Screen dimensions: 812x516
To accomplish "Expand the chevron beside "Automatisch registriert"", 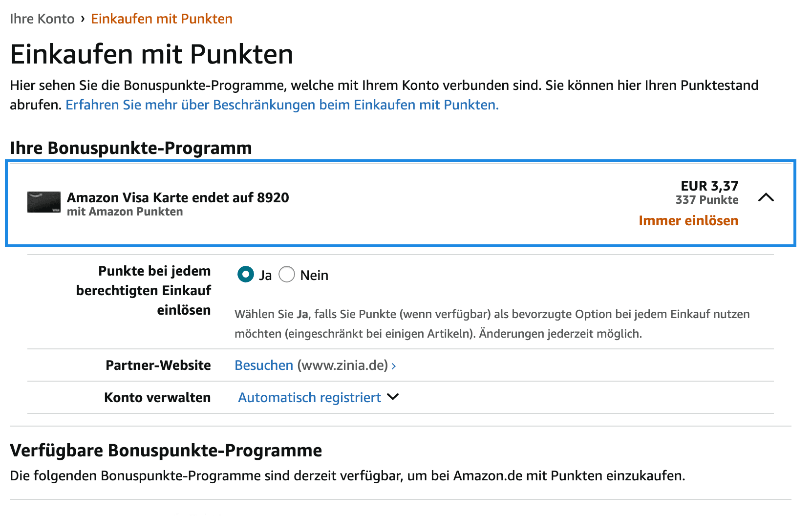I will (393, 397).
